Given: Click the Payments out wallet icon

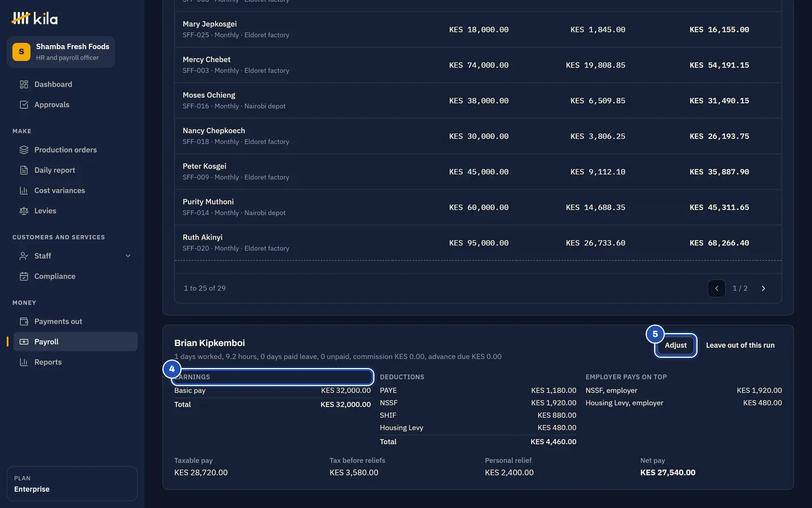Looking at the screenshot, I should (x=24, y=322).
